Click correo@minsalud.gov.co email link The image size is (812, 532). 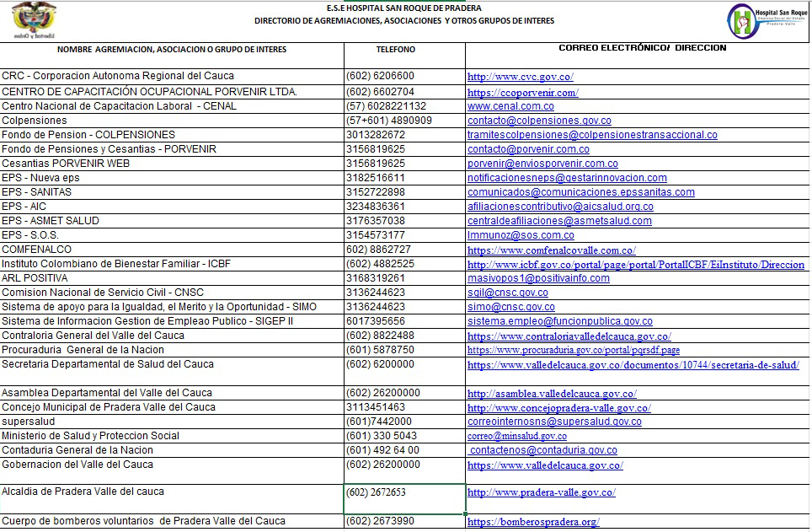517,437
